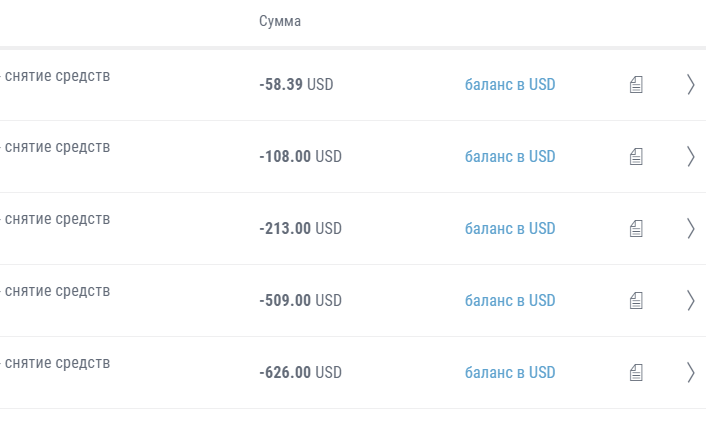
Task: Expand details chevron for -213.00 USD transaction
Action: tap(691, 229)
